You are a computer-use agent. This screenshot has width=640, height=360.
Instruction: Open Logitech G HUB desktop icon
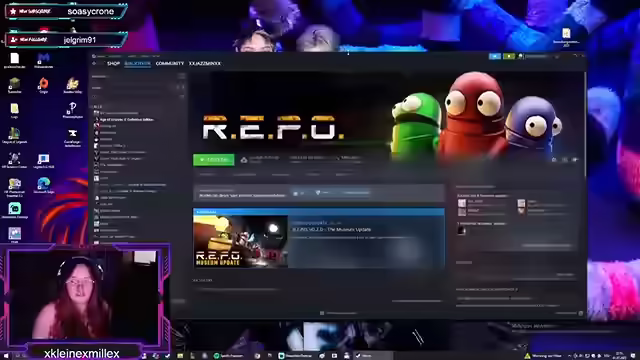[44, 161]
